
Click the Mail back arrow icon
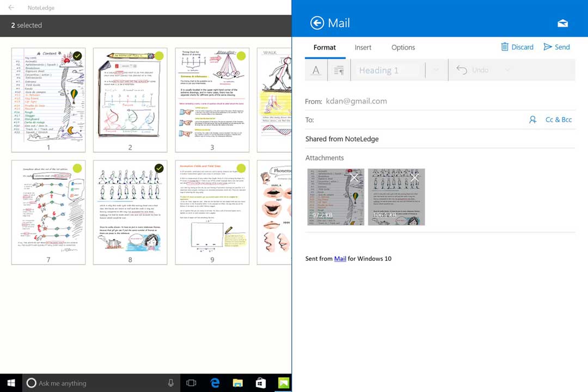click(317, 23)
